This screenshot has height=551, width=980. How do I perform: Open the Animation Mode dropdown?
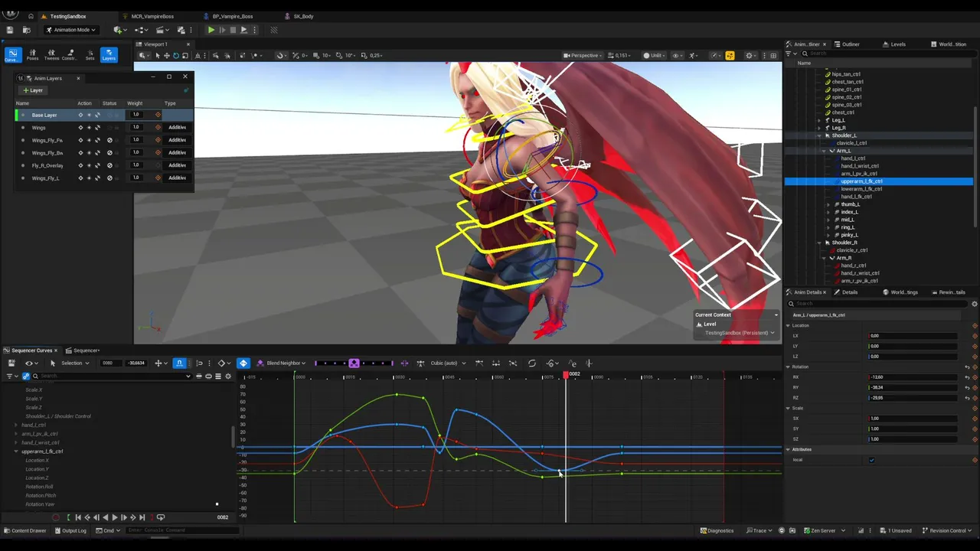(70, 30)
